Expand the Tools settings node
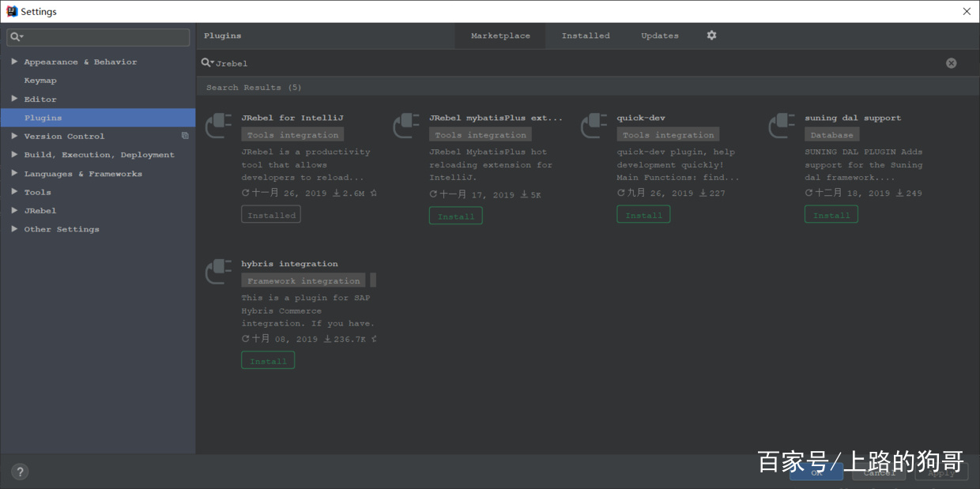The image size is (980, 489). 14,192
